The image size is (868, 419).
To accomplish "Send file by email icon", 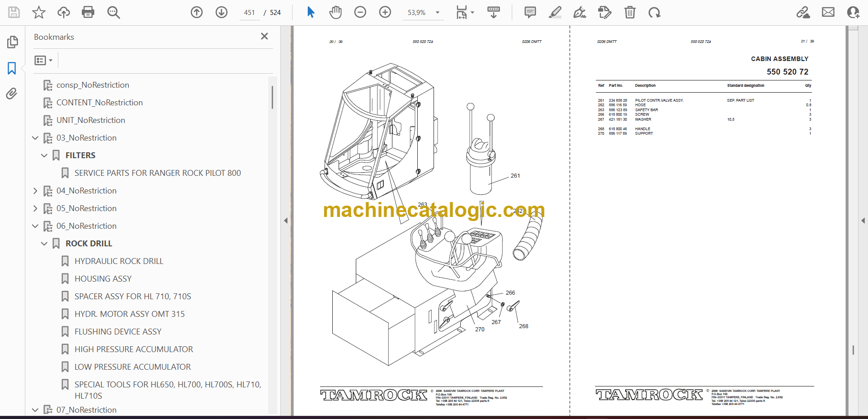I will pos(828,12).
